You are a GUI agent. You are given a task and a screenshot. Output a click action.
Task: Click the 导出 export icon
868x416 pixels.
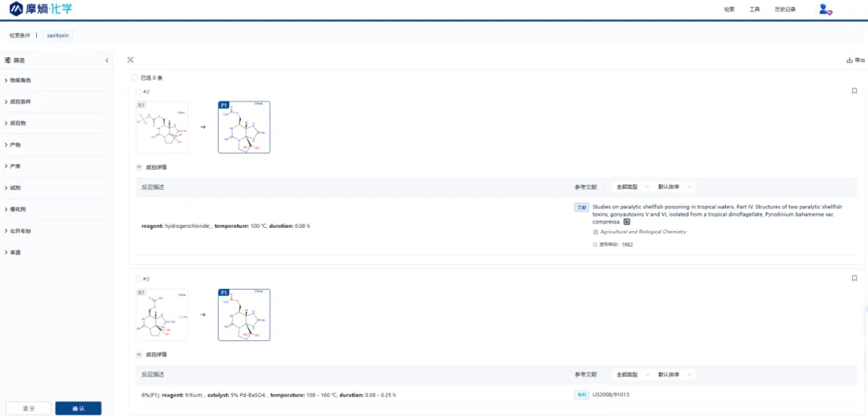tap(854, 60)
